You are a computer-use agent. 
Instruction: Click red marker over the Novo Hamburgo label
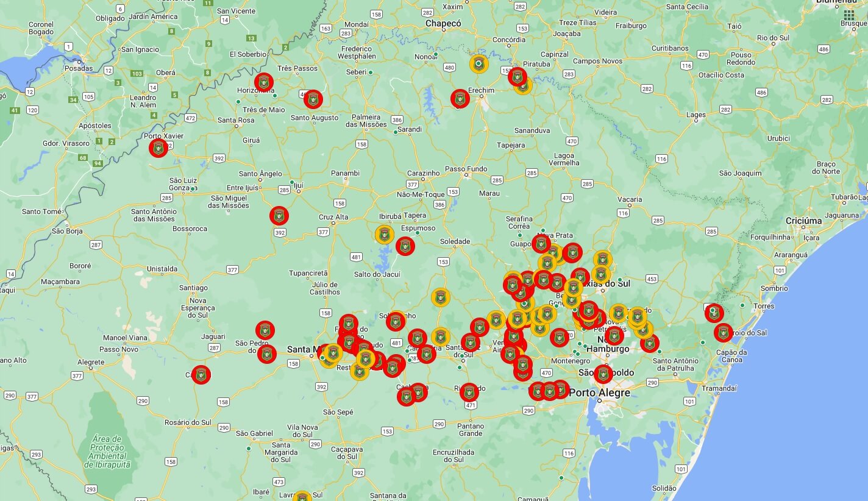click(614, 336)
